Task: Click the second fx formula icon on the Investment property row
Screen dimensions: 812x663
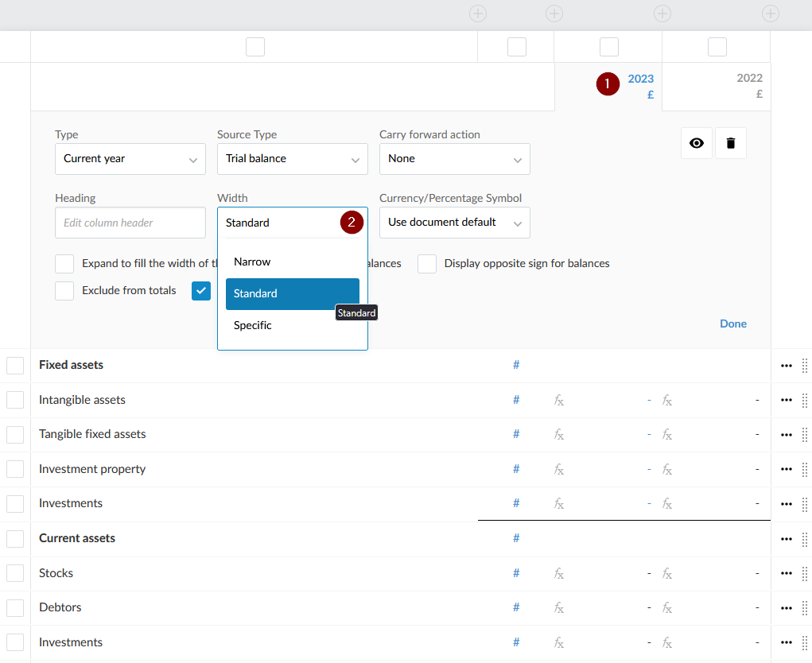Action: click(x=667, y=470)
